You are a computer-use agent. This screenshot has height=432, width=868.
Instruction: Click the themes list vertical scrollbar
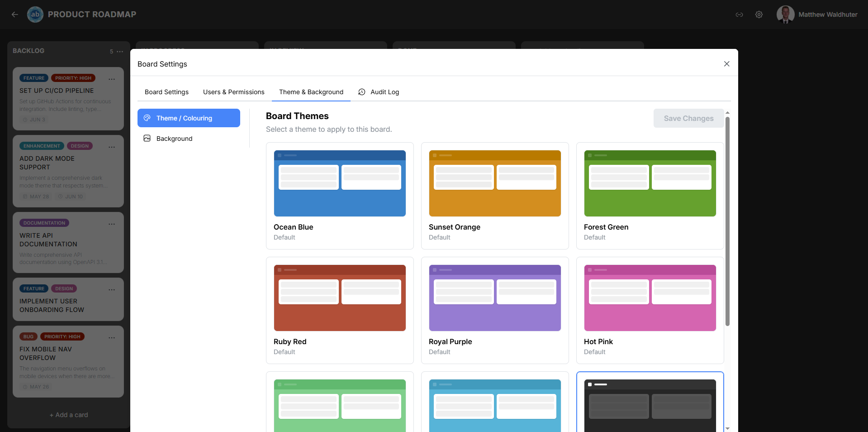point(727,221)
